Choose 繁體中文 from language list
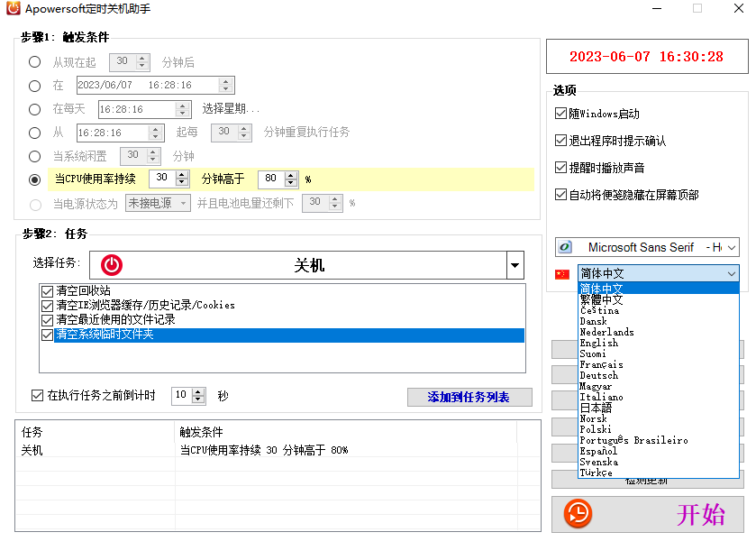Screen dimensions: 756x560 pyautogui.click(x=659, y=299)
